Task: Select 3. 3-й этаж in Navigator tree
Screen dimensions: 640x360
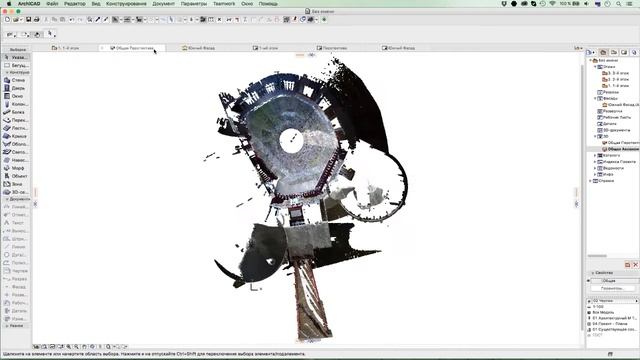Action: point(616,73)
